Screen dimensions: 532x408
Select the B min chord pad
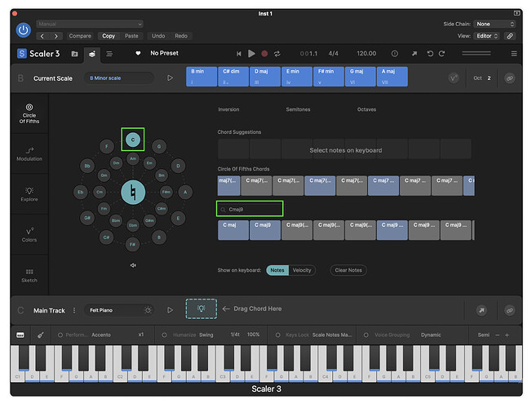click(202, 77)
